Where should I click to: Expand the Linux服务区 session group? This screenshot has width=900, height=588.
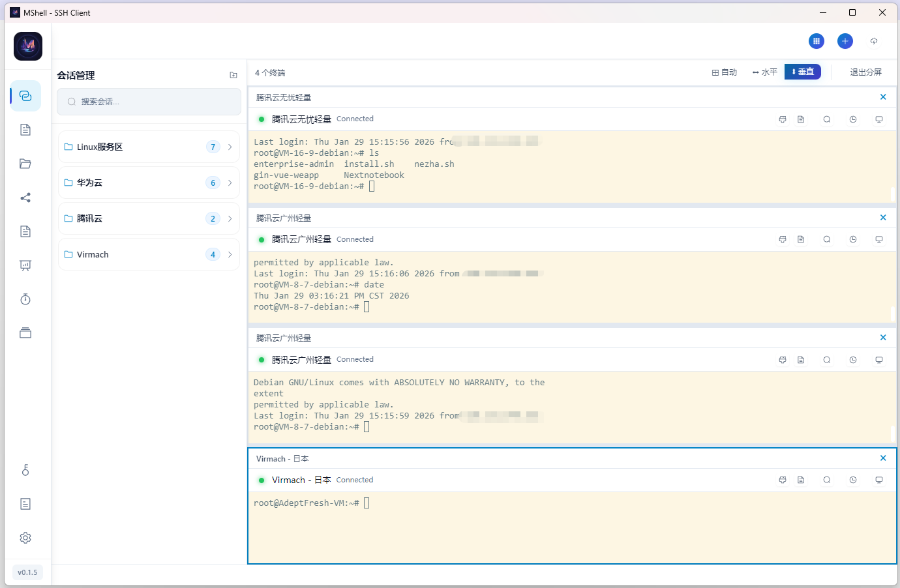tap(149, 147)
